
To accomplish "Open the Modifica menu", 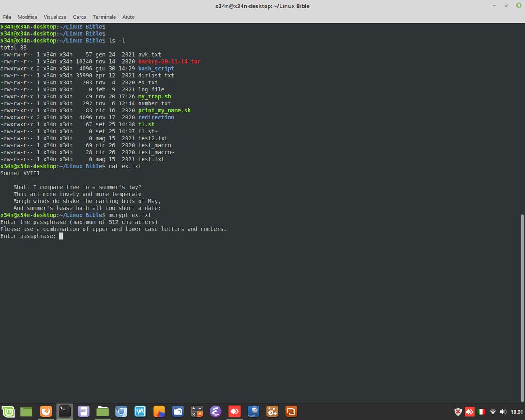I will coord(27,17).
